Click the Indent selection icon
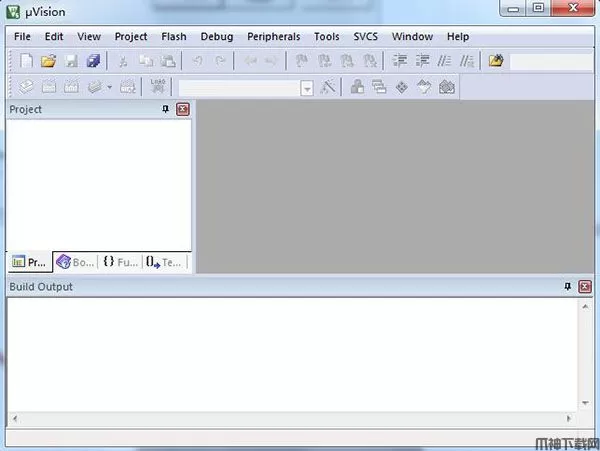600x451 pixels. pyautogui.click(x=400, y=61)
